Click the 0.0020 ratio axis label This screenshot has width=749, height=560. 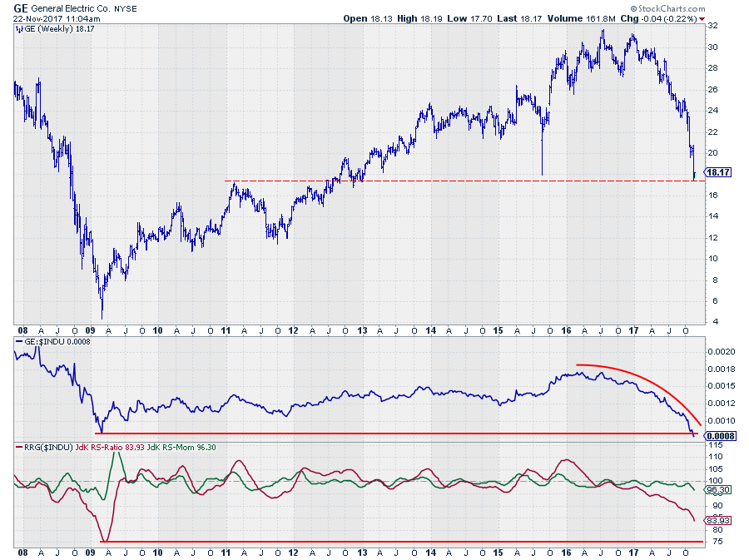[721, 352]
